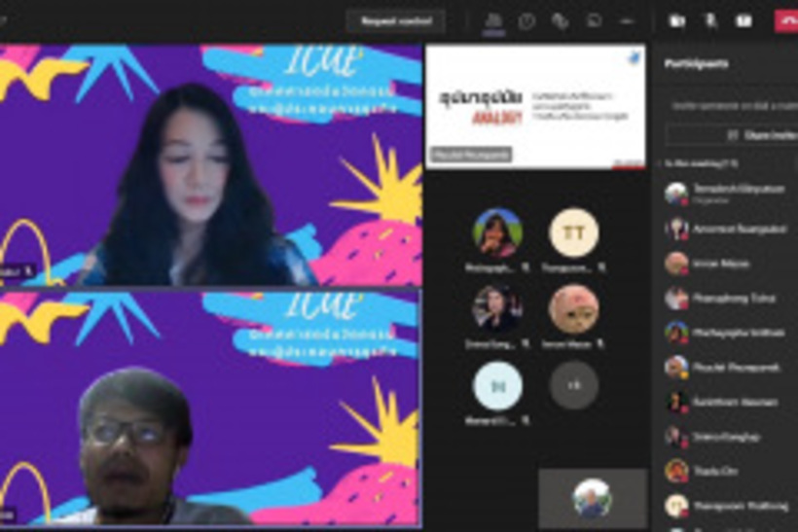Select the third participant in the list
This screenshot has height=532, width=798.
(730, 263)
